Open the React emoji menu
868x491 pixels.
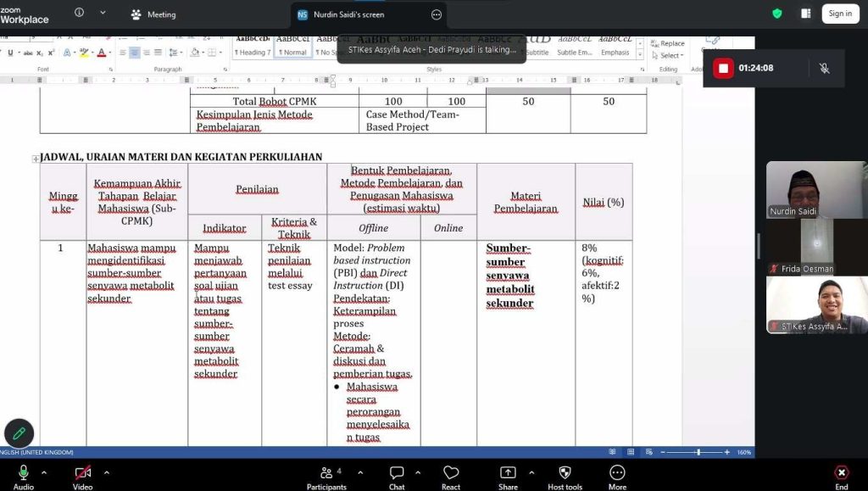[451, 474]
